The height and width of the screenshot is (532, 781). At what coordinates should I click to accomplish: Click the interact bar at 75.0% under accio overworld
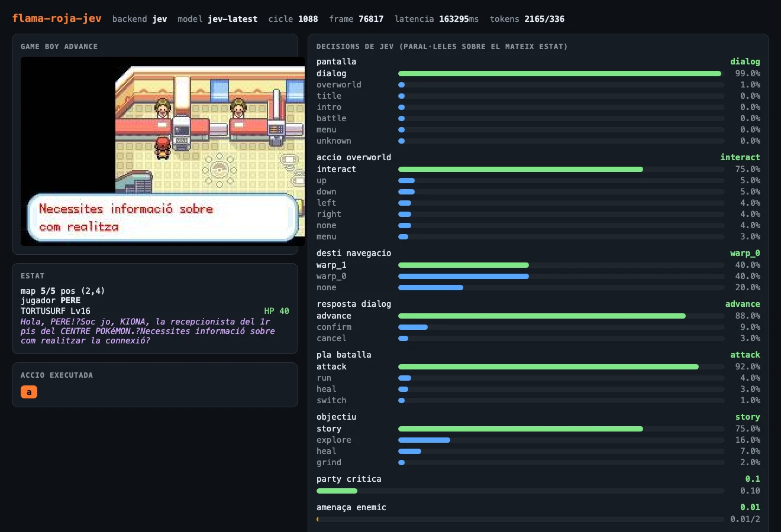tap(521, 169)
